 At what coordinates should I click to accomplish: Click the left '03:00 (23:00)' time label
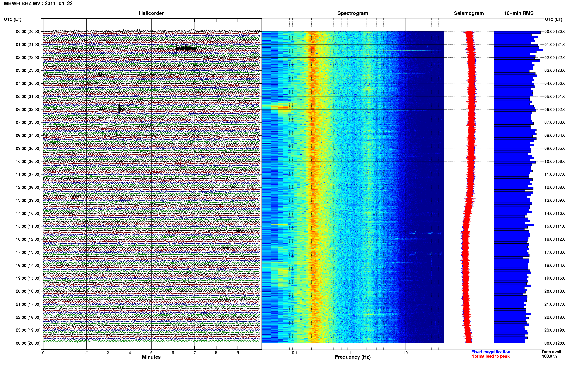(28, 70)
